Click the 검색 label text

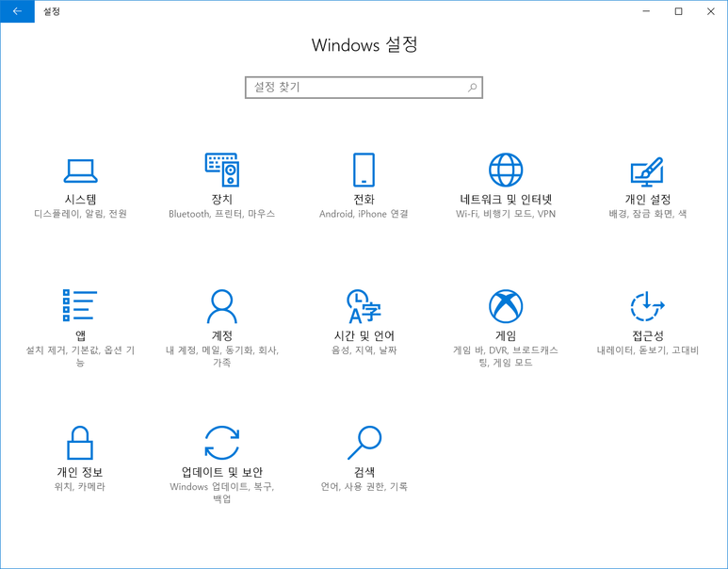coord(364,472)
